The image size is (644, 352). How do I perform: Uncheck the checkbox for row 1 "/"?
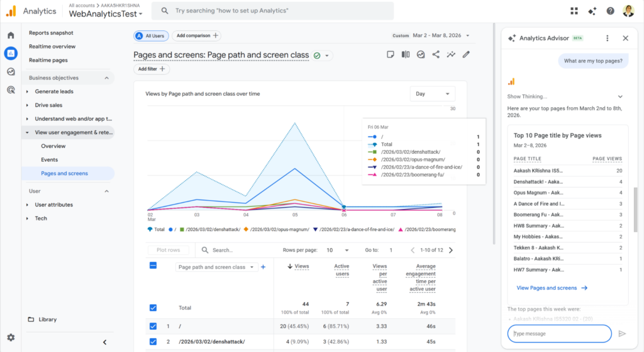click(153, 326)
